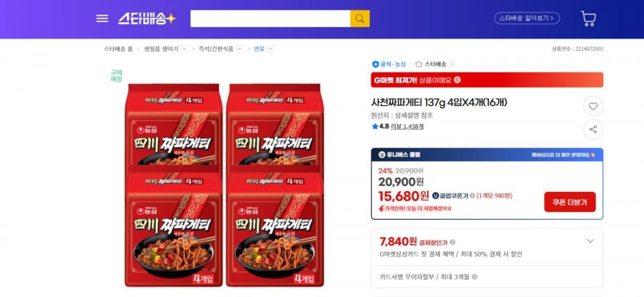
Task: Expand the 즉석/간편식품 breadcrumb dropdown
Action: pos(240,49)
